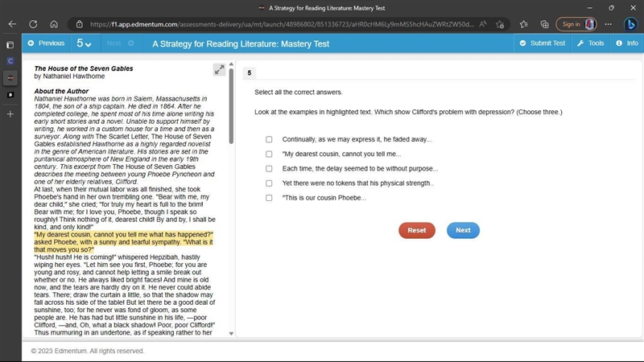
Task: Add this page to favorites with the star icon
Action: (500, 24)
